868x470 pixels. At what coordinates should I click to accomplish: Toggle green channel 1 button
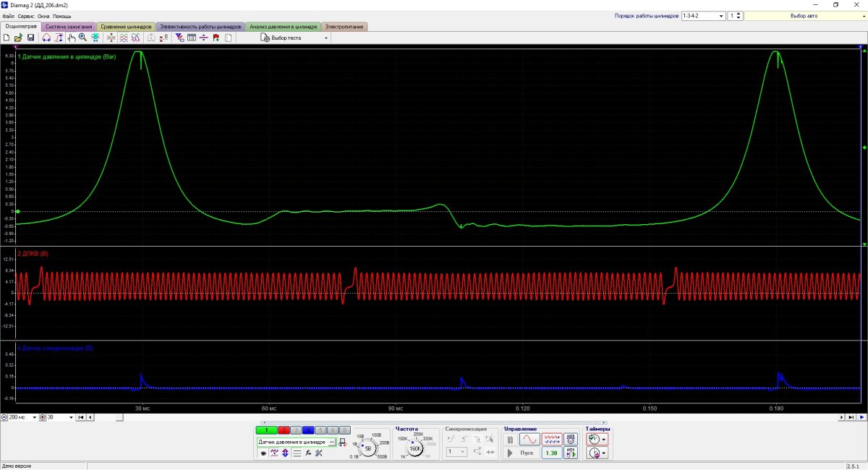pos(267,430)
